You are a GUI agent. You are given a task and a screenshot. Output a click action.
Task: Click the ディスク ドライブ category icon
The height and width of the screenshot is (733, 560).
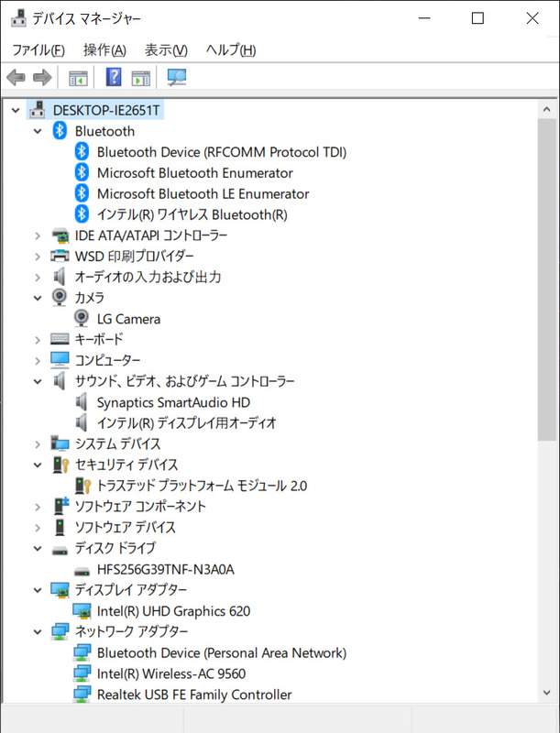(x=60, y=551)
